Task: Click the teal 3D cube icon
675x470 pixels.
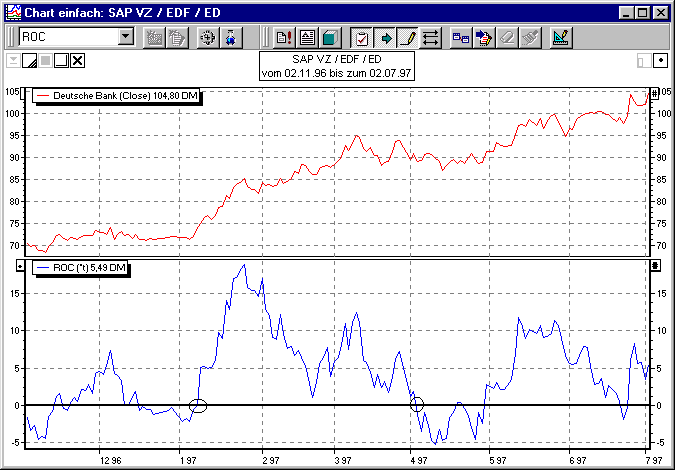Action: [330, 38]
